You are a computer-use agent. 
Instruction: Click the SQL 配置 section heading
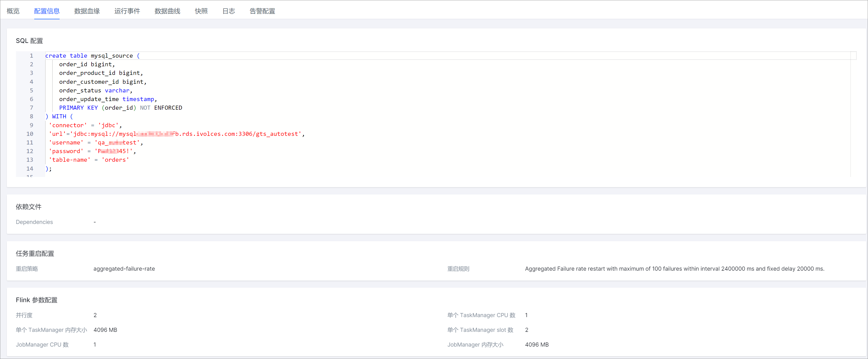tap(29, 41)
